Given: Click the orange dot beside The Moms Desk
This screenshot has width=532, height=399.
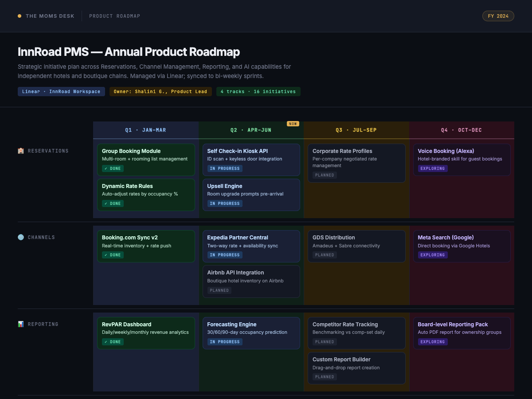Looking at the screenshot, I should tap(20, 16).
